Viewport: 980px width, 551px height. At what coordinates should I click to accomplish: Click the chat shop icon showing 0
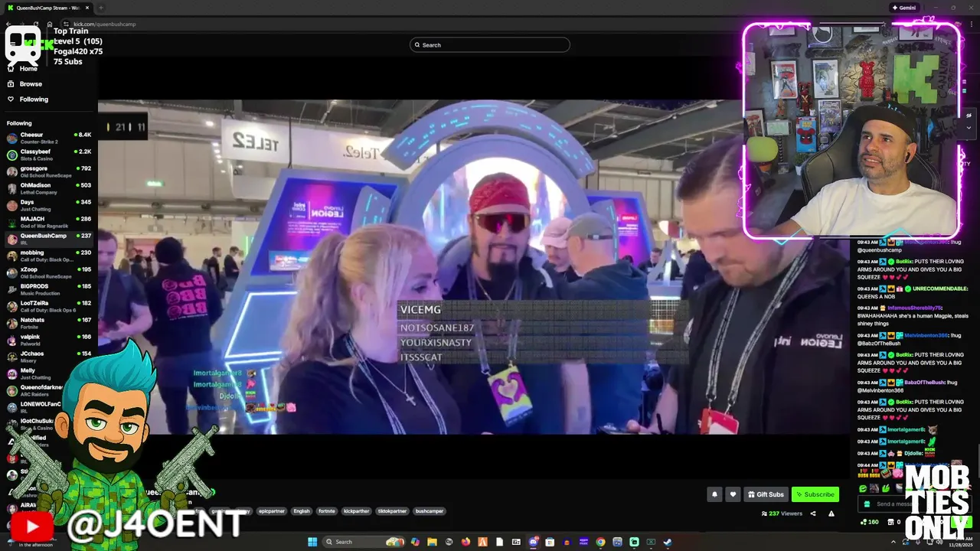point(893,522)
